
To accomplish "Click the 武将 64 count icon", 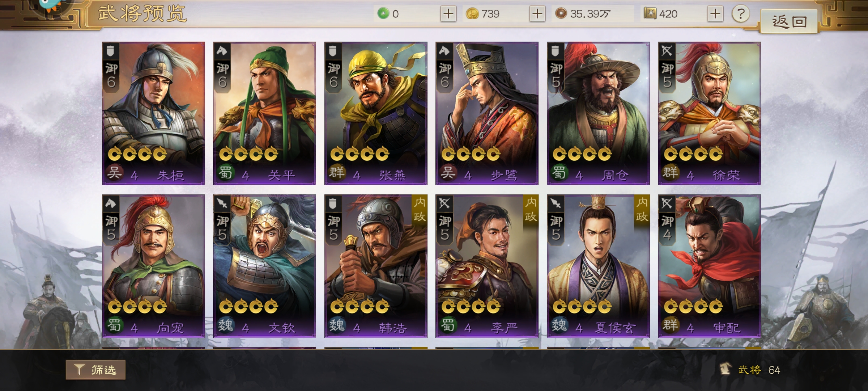I will click(x=725, y=369).
